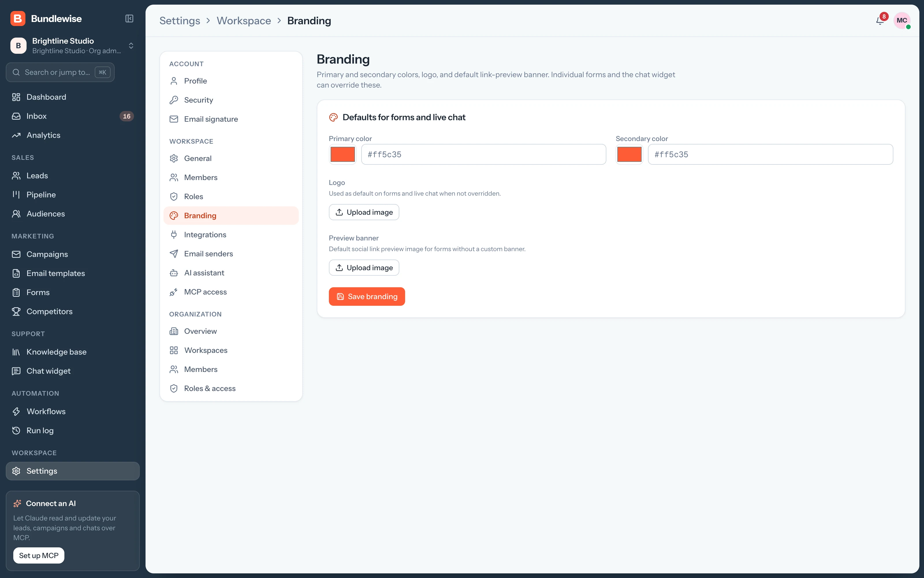Open Campaigns in the sidebar
924x578 pixels.
coord(72,254)
